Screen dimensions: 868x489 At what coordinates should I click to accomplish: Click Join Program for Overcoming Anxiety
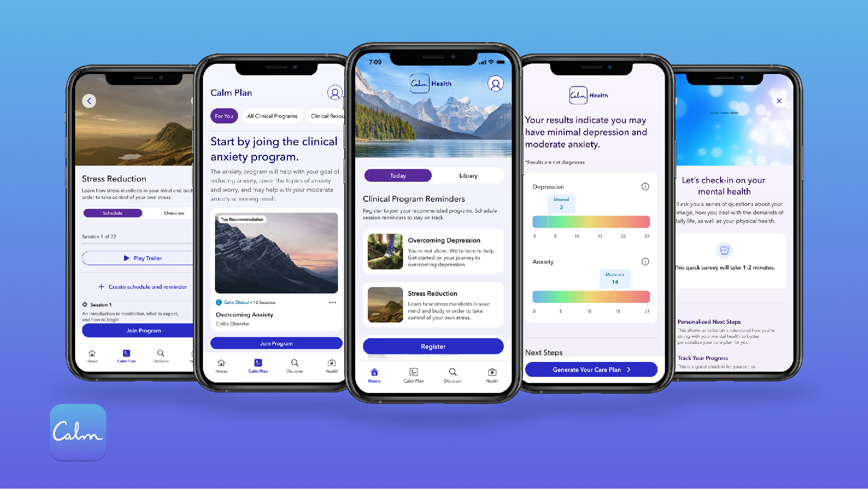(x=276, y=343)
